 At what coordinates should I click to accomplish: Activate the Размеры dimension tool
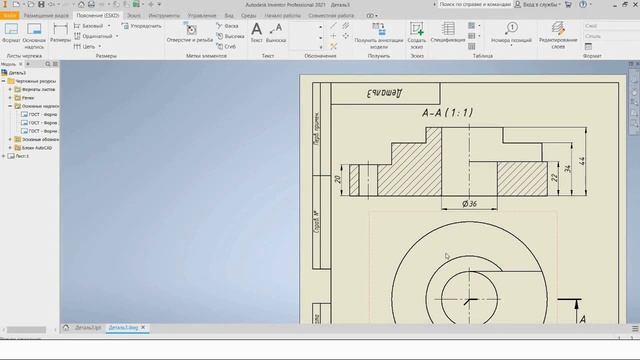60,33
